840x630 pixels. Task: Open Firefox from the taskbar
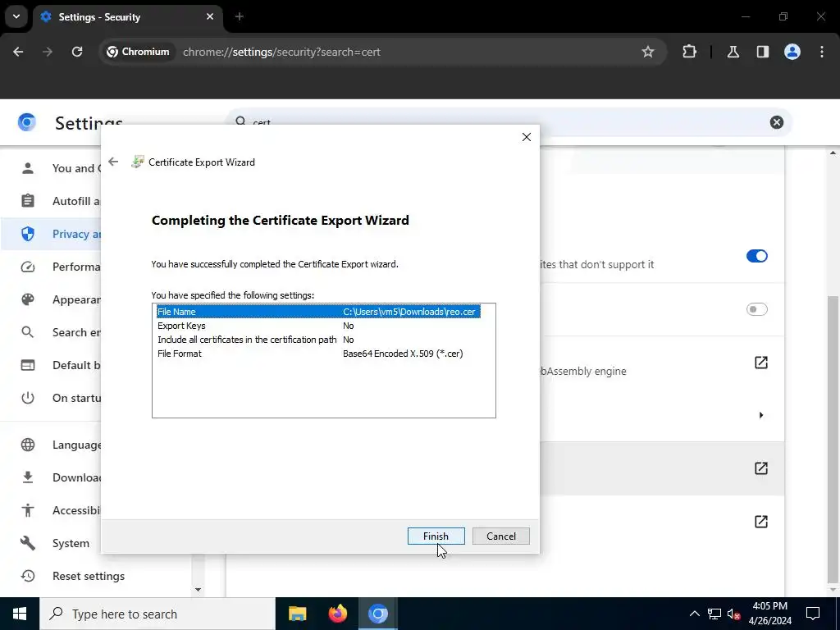click(337, 614)
